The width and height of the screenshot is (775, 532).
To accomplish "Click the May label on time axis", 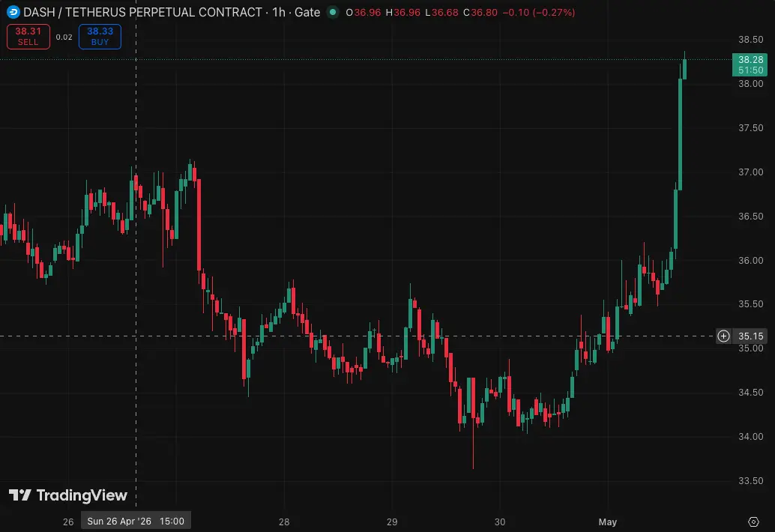I will click(x=607, y=522).
